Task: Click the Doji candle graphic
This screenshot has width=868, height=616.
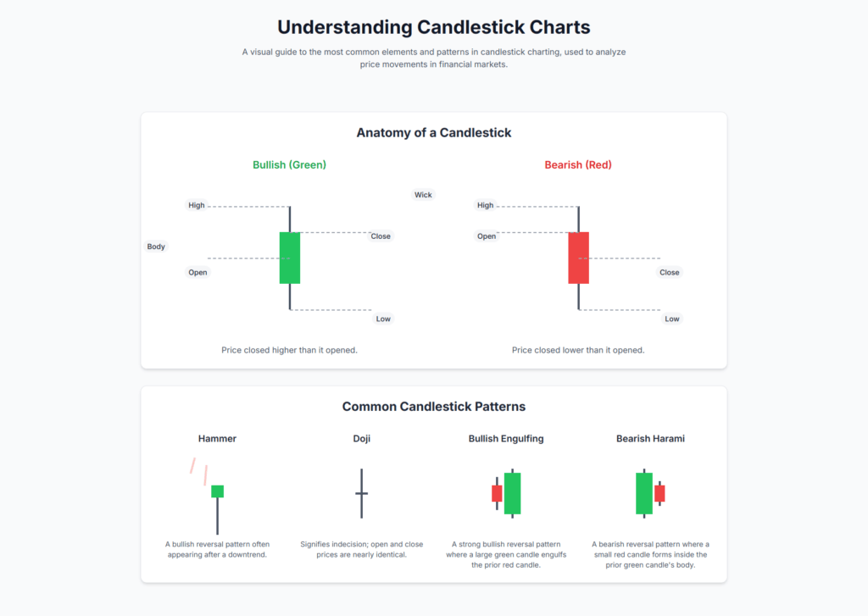Action: tap(361, 493)
